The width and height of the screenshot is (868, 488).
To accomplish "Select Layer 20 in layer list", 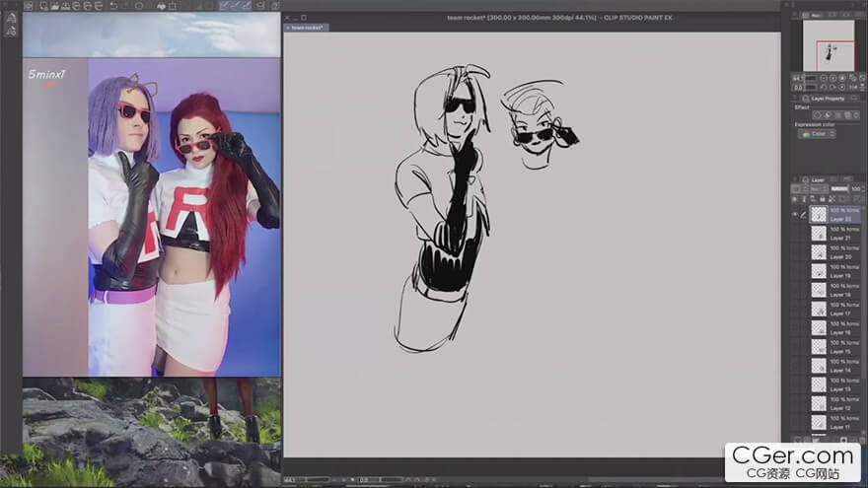I will pos(834,252).
